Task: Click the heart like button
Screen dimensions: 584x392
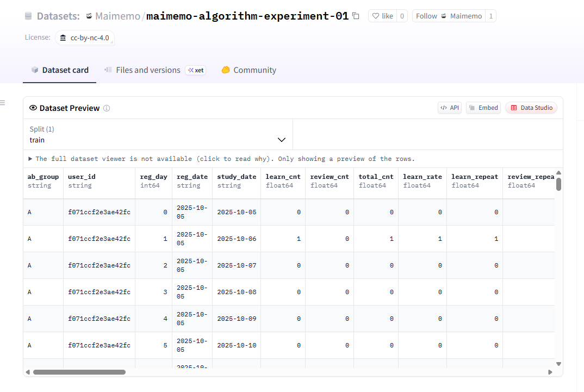Action: point(382,16)
